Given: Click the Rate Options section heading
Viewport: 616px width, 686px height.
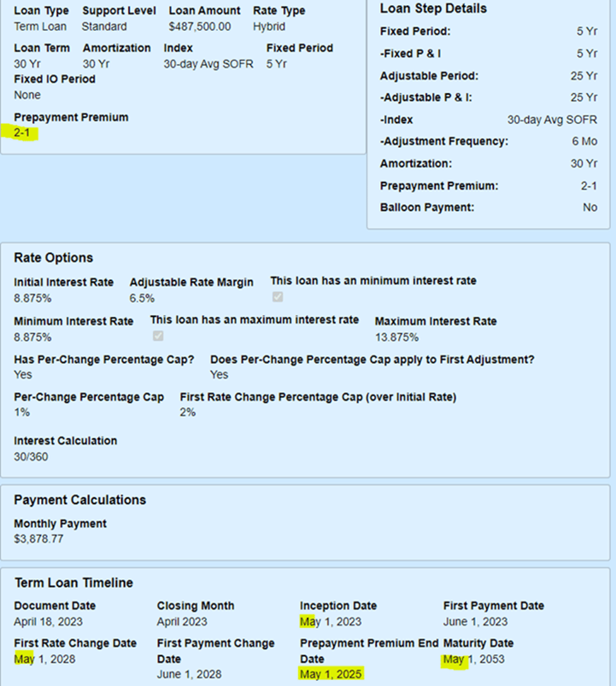Looking at the screenshot, I should 53,258.
